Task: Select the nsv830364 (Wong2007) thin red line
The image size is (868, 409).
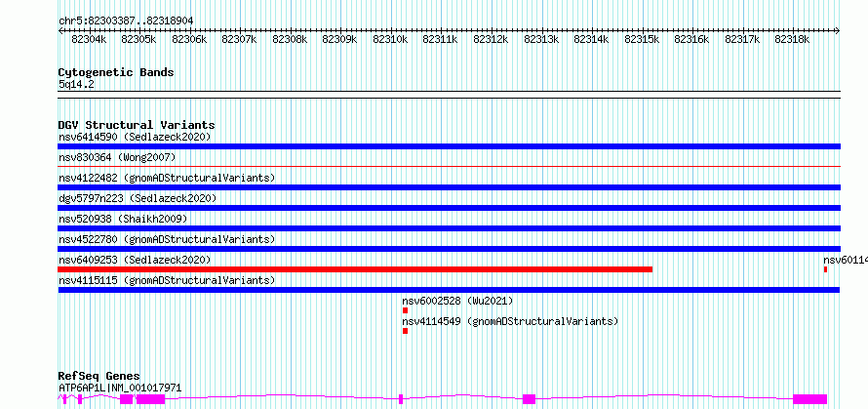Action: click(449, 166)
